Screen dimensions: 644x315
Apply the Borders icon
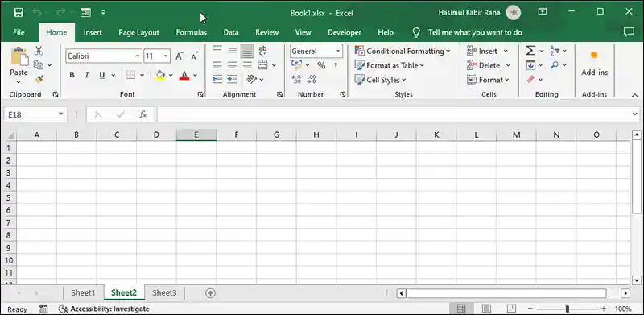pos(130,75)
